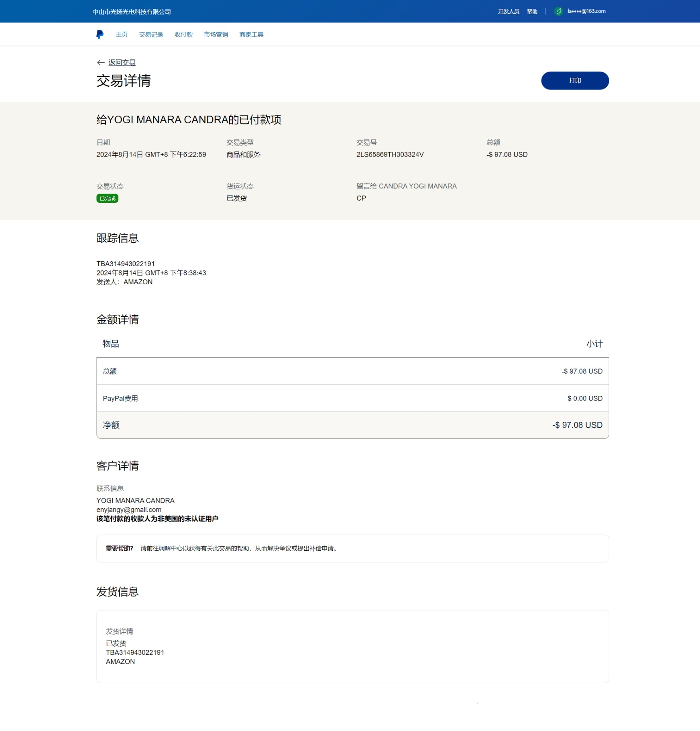Open the 调解中心 link

(171, 548)
